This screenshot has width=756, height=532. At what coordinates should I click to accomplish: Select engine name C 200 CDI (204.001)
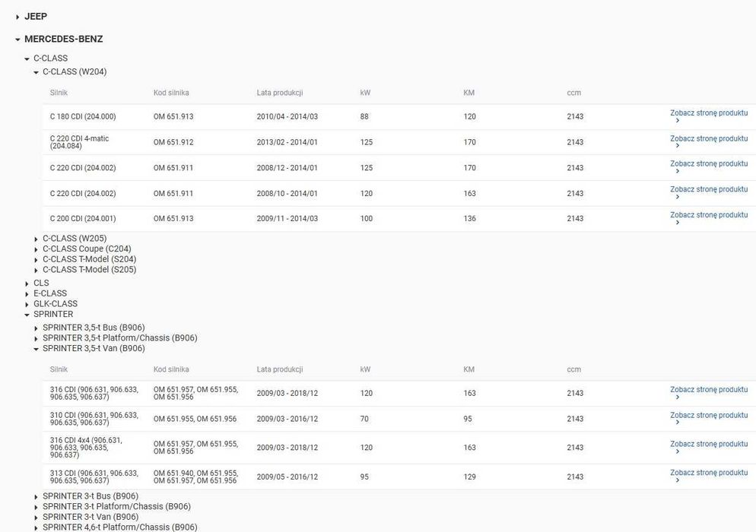coord(83,219)
